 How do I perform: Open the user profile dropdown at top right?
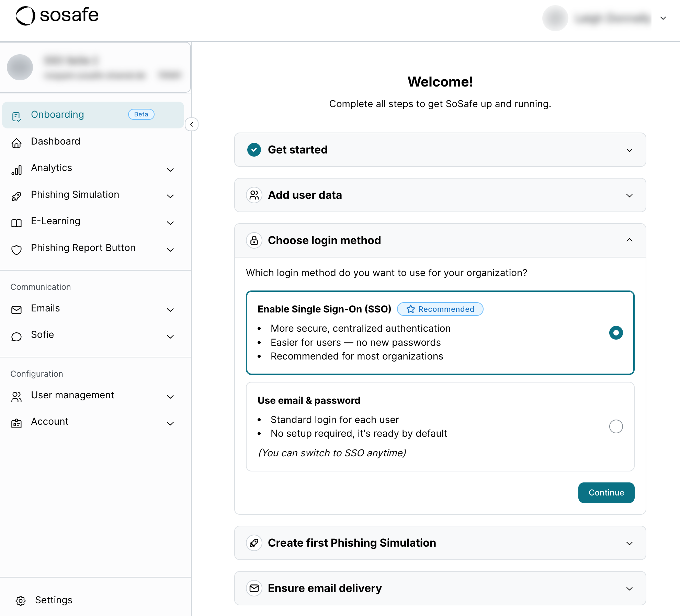coord(663,18)
